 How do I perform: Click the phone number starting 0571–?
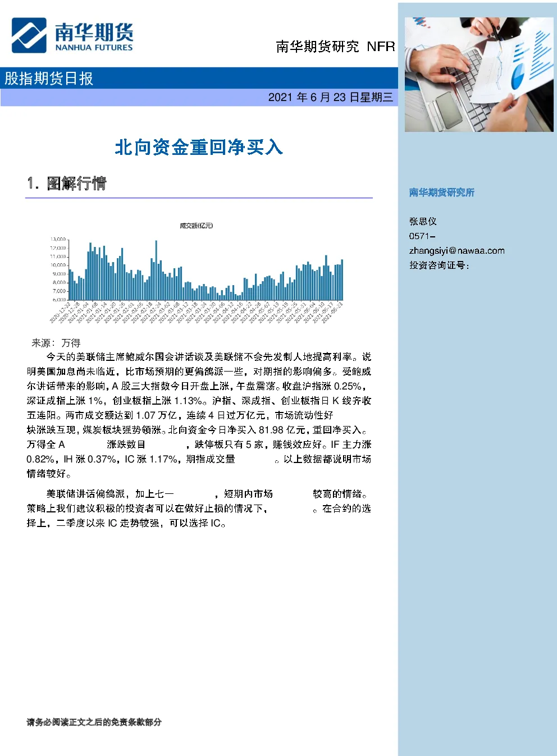pyautogui.click(x=422, y=236)
